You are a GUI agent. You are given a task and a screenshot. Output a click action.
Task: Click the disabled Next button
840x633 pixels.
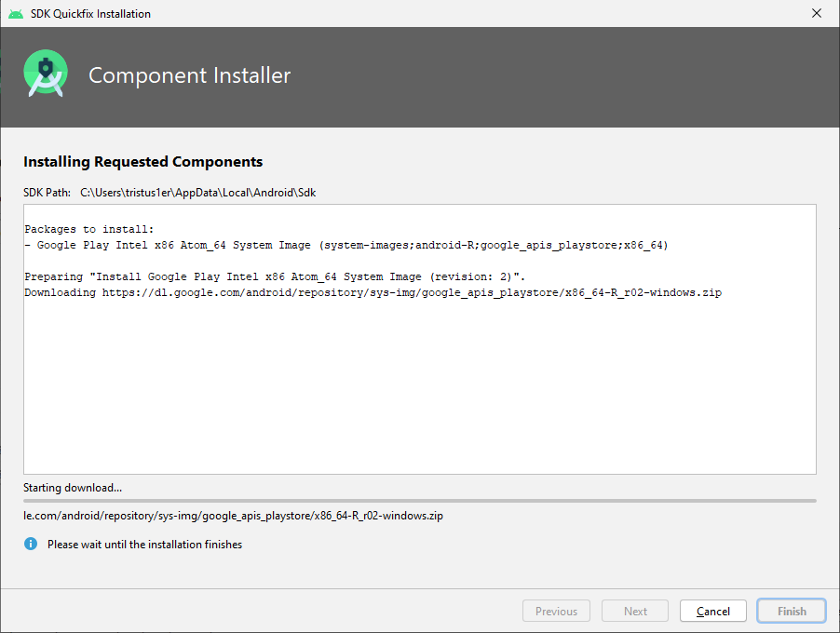coord(635,612)
